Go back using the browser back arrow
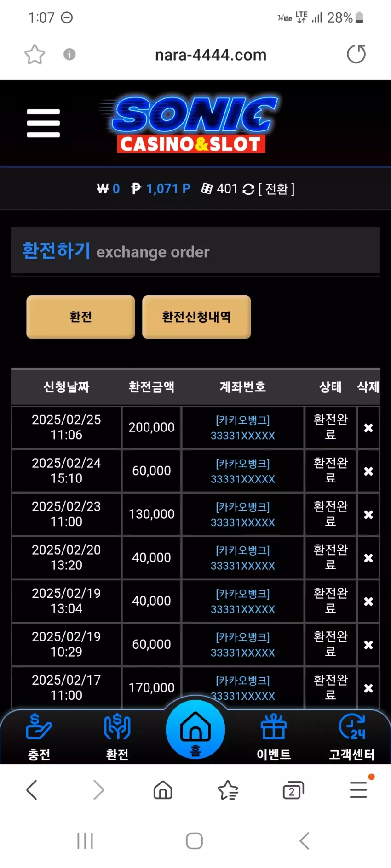 pyautogui.click(x=32, y=790)
